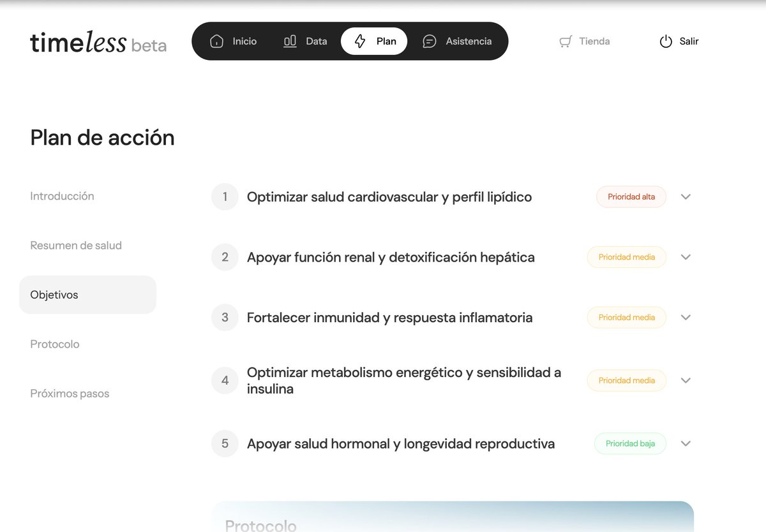Click 'Optimizar salud cardiovascular y perfil lipídico' title
Image resolution: width=766 pixels, height=532 pixels.
click(x=389, y=197)
